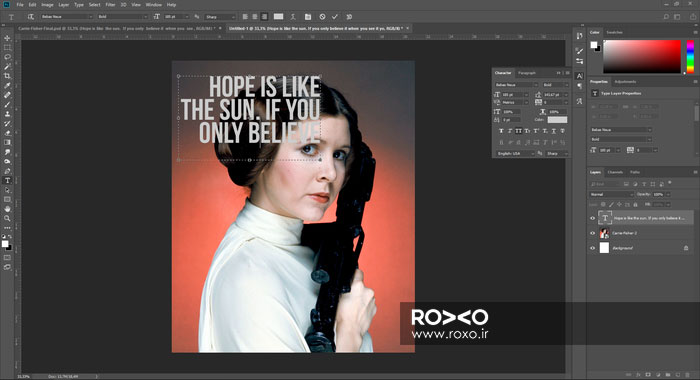Switch to the Channels tab

click(x=615, y=172)
